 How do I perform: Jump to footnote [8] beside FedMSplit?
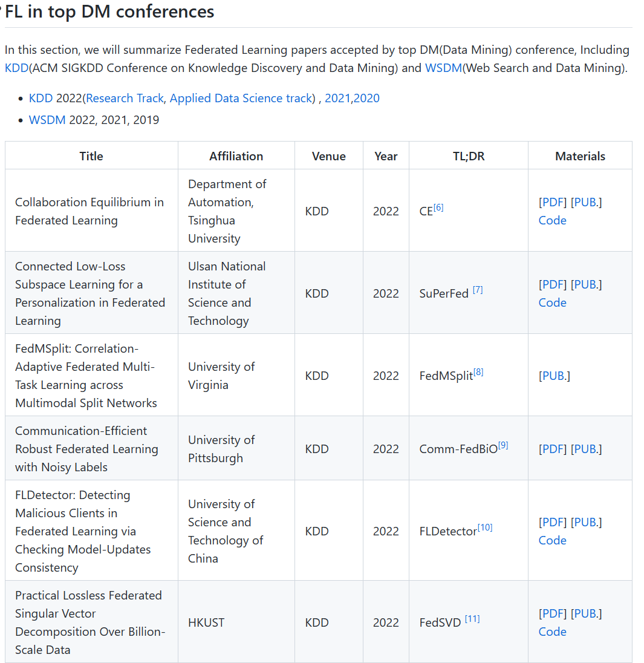point(478,372)
